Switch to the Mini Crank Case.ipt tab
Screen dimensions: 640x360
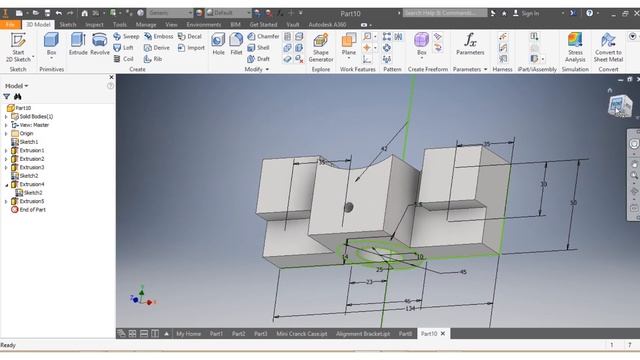pos(302,334)
